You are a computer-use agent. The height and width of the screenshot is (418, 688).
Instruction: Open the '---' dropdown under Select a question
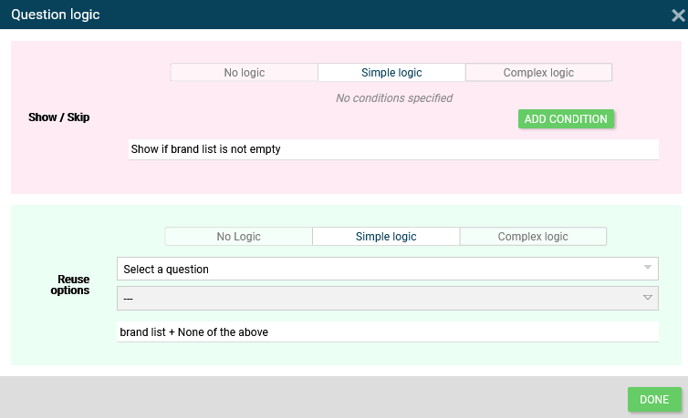(x=380, y=298)
